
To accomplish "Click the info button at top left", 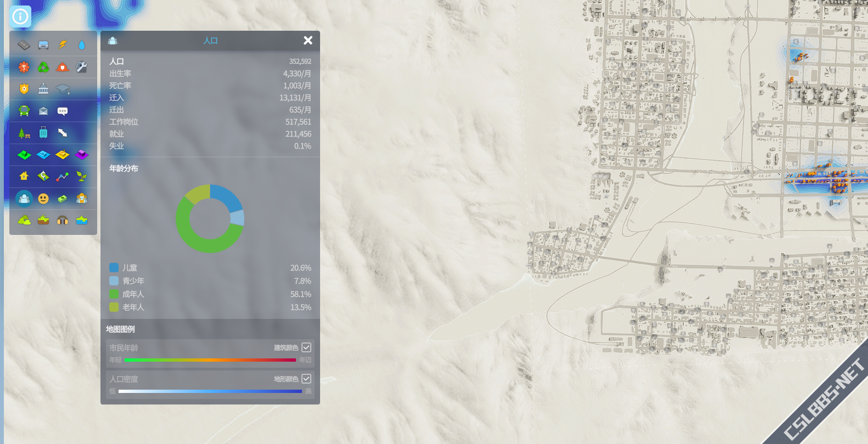I will [20, 16].
